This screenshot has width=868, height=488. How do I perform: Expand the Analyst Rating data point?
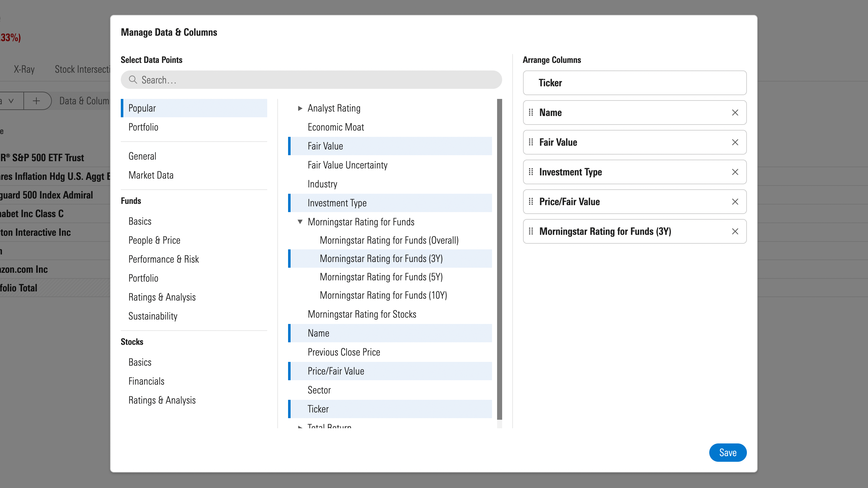(300, 108)
